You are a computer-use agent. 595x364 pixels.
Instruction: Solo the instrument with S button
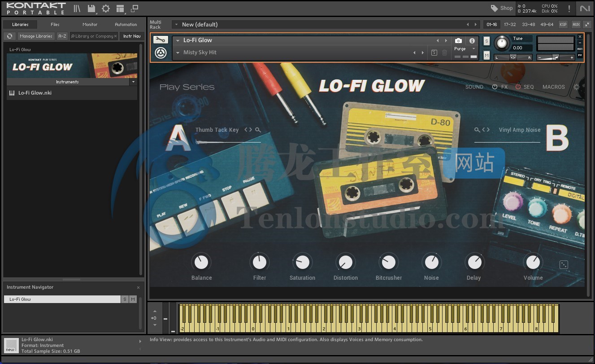(x=487, y=41)
